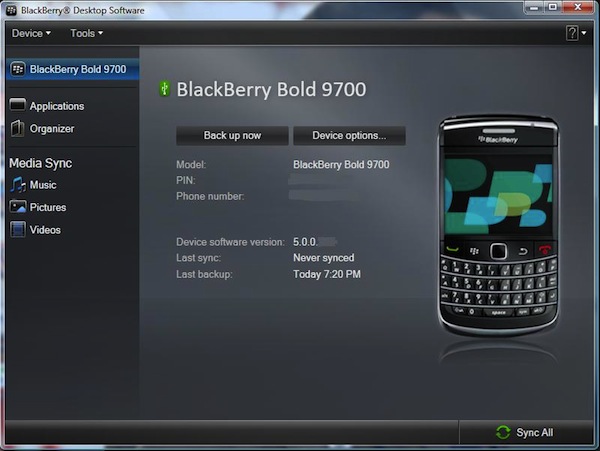Click the 'Last sync:' label

[198, 258]
